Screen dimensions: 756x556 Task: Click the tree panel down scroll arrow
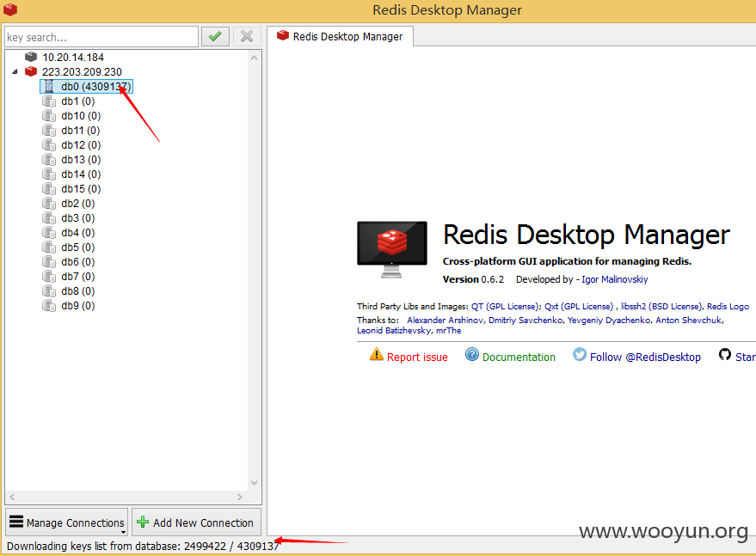click(254, 483)
